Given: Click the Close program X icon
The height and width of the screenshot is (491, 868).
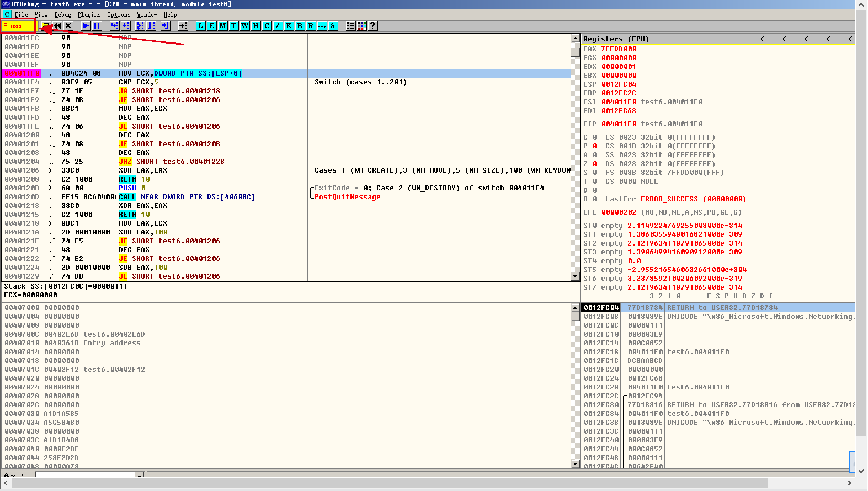Looking at the screenshot, I should [x=68, y=26].
